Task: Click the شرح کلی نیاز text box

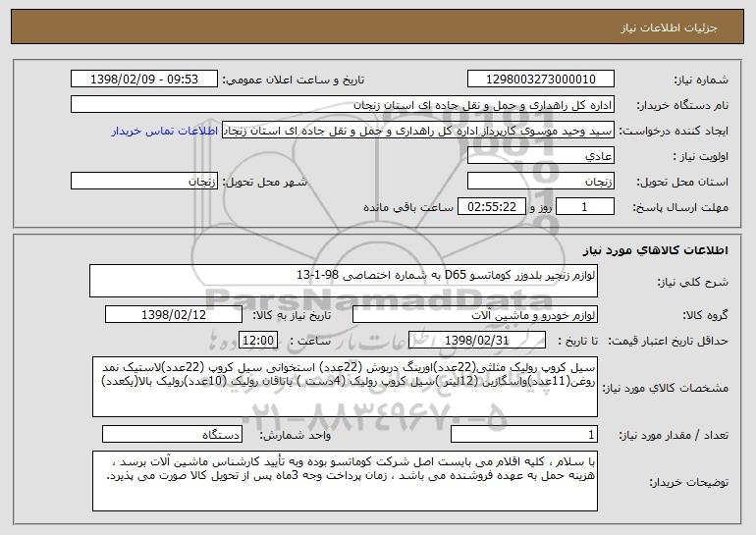Action: tap(344, 281)
